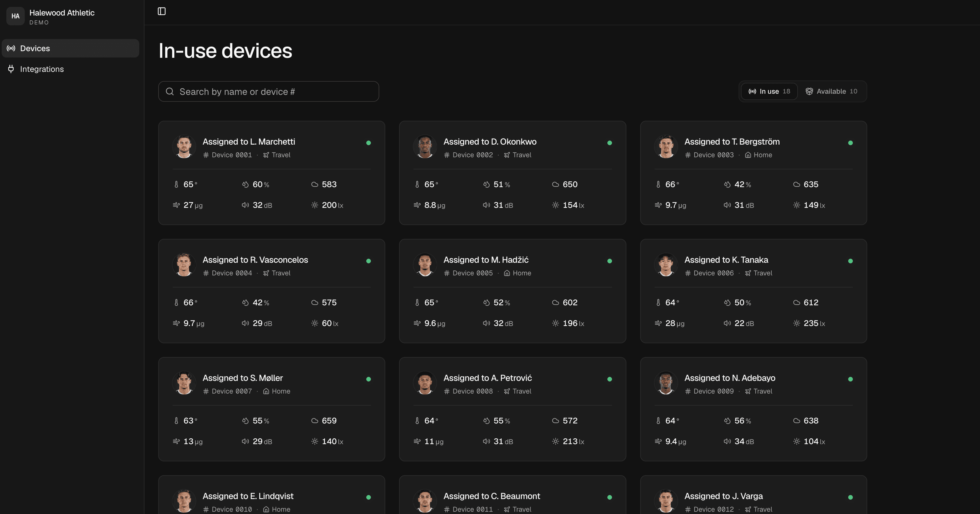Click the green status dot on A. Petrović card

pyautogui.click(x=609, y=379)
